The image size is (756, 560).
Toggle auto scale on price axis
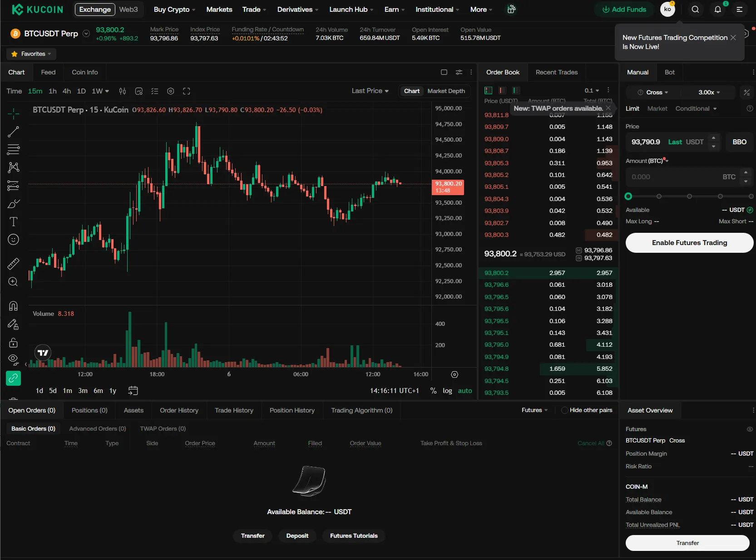[465, 391]
